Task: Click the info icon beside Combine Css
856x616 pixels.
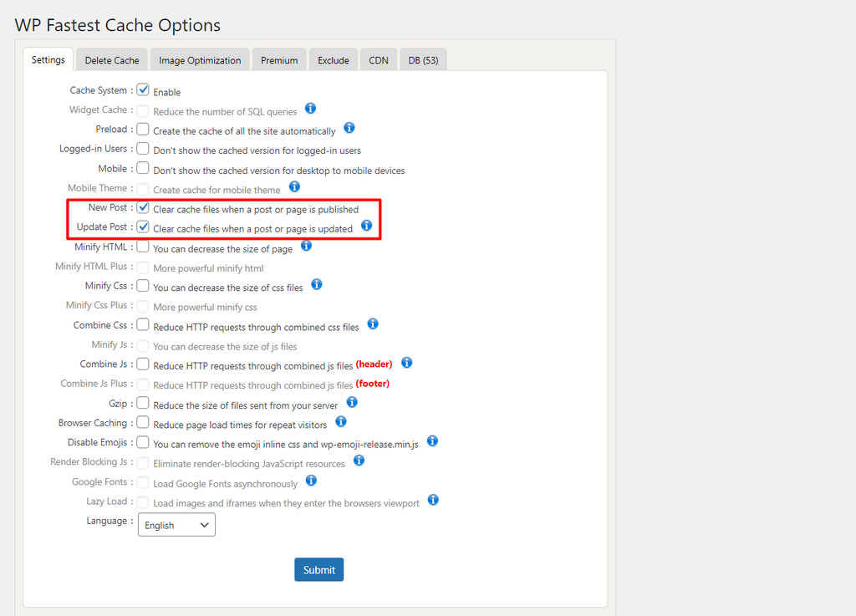Action: coord(373,323)
